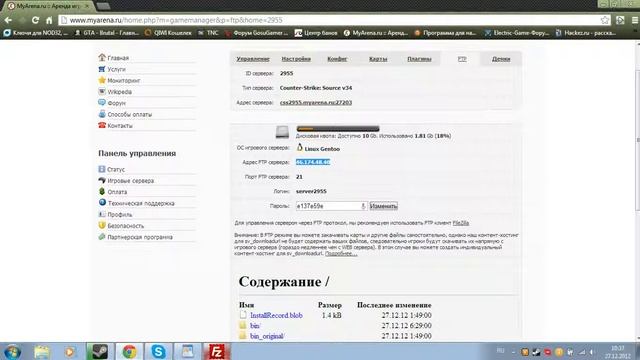Click the money icon next to Оплата
The image size is (640, 360).
click(102, 191)
